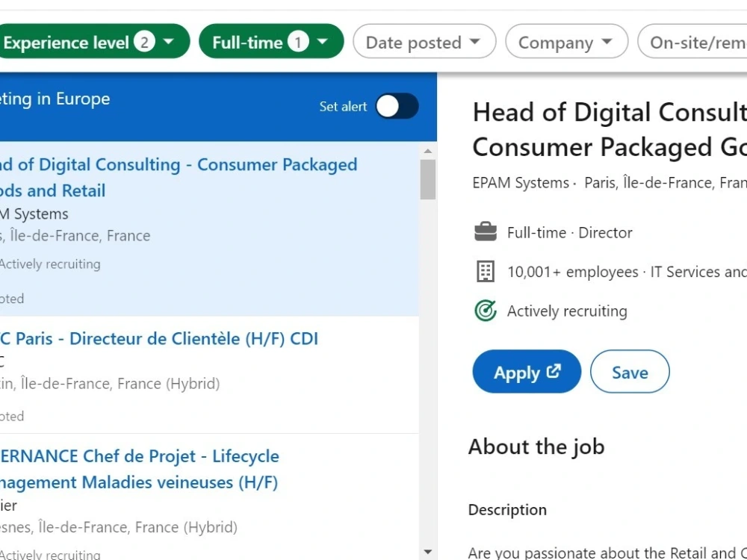Image resolution: width=747 pixels, height=560 pixels.
Task: Apply to Head of Digital Consulting job
Action: [527, 371]
